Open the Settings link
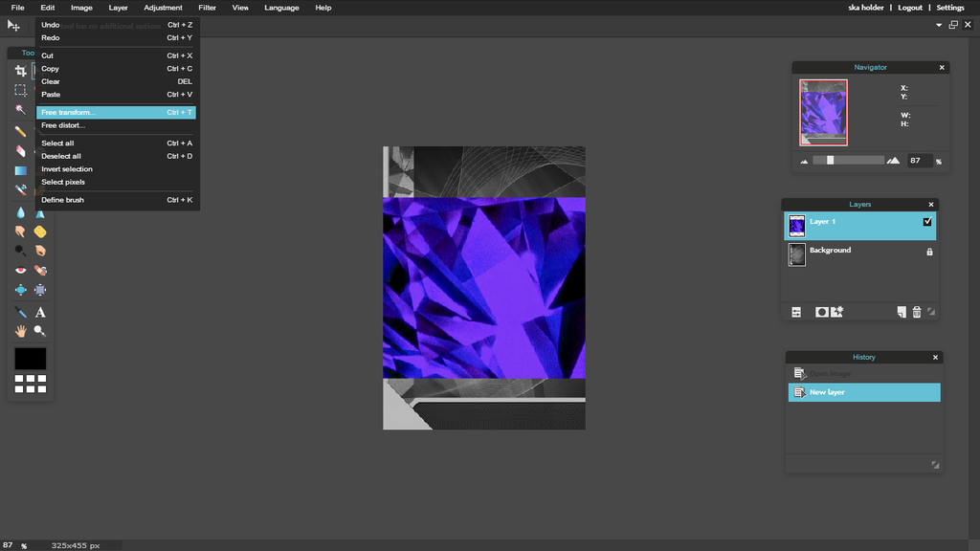The height and width of the screenshot is (551, 980). pyautogui.click(x=950, y=8)
